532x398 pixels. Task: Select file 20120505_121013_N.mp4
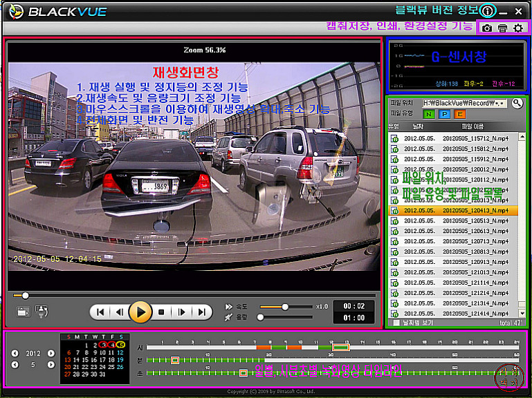[453, 272]
